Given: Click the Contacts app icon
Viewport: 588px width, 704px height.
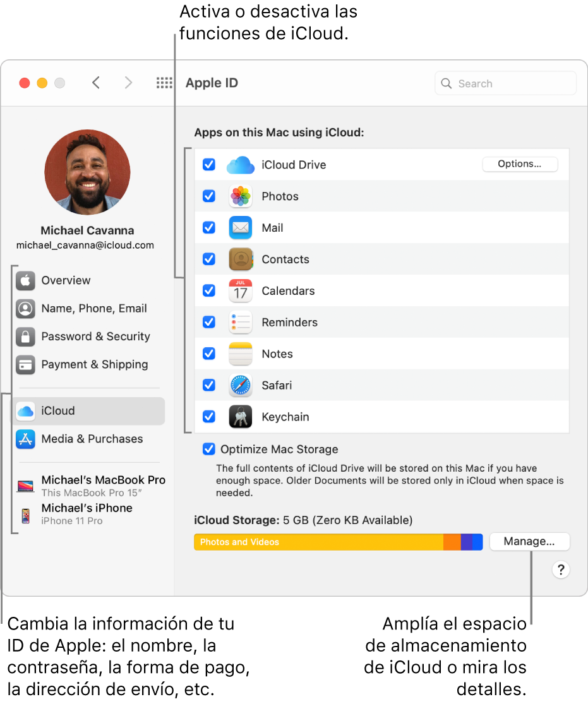Looking at the screenshot, I should pyautogui.click(x=241, y=259).
